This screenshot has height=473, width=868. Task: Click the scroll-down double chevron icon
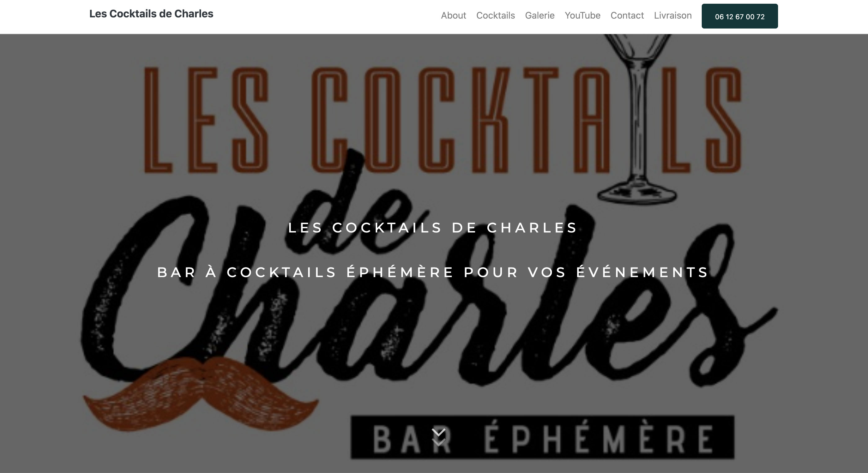coord(439,437)
